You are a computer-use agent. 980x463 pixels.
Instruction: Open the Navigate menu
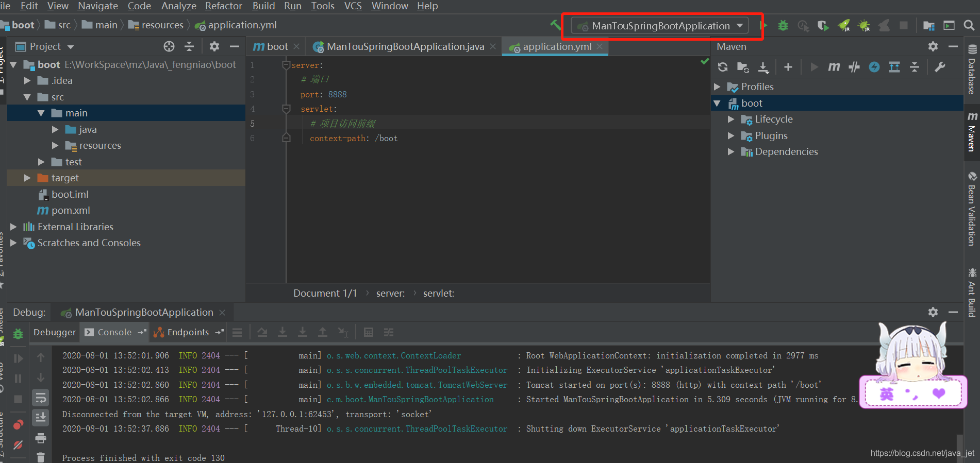click(98, 6)
